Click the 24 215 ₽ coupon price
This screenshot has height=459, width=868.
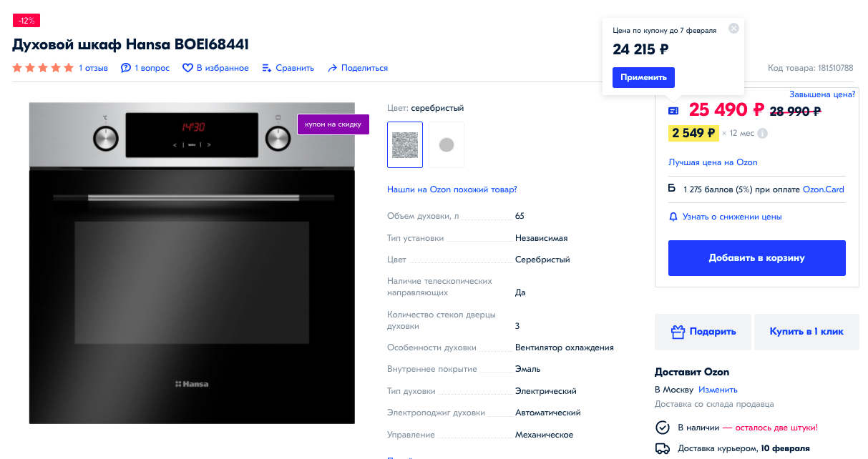640,49
